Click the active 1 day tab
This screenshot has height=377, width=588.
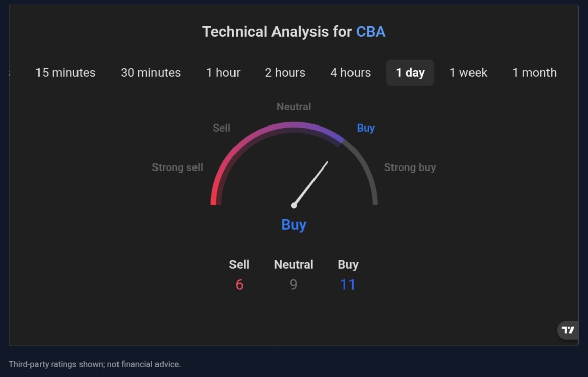(x=410, y=73)
